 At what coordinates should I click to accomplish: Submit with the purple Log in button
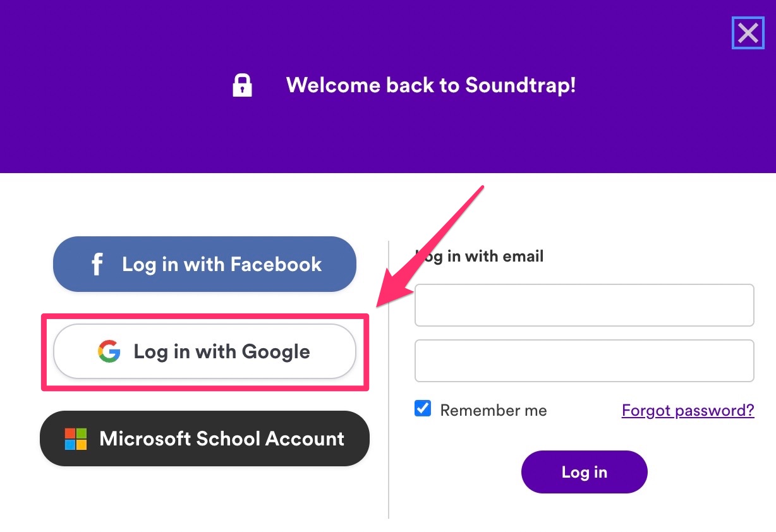585,472
